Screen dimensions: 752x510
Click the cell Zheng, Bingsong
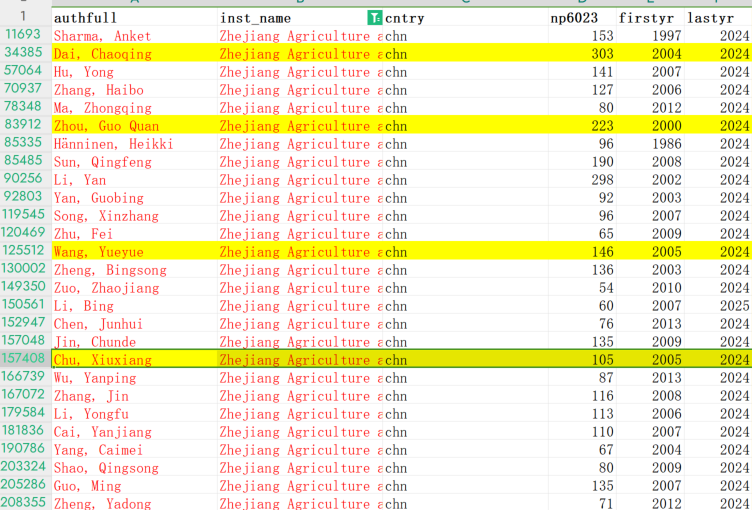[x=110, y=270]
